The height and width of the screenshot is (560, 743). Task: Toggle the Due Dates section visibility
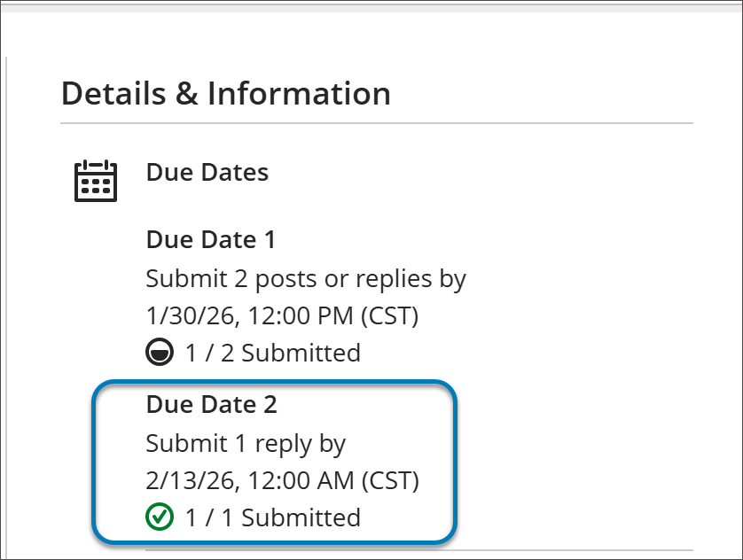point(207,172)
